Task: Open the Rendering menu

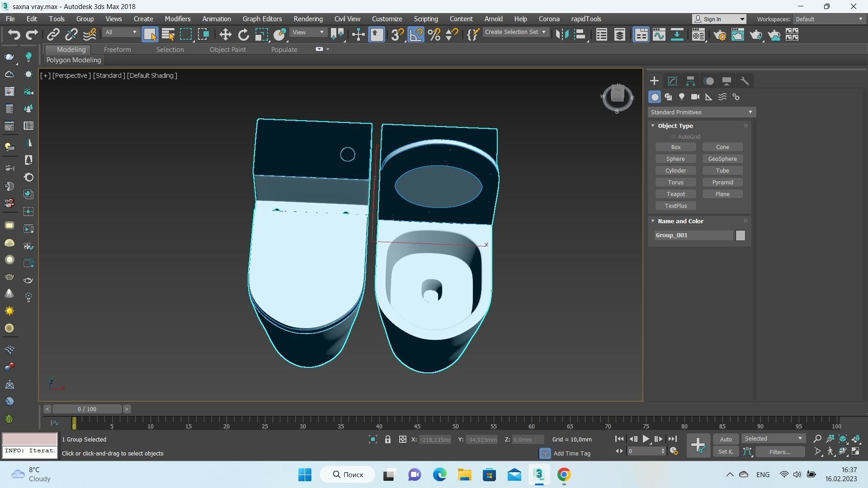Action: [x=308, y=19]
